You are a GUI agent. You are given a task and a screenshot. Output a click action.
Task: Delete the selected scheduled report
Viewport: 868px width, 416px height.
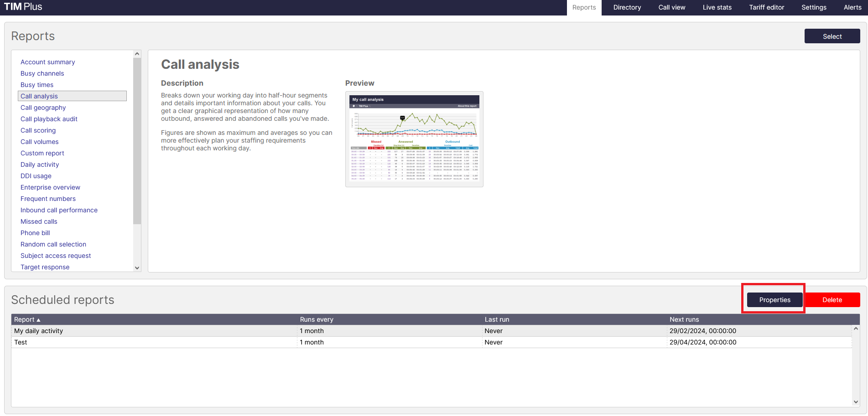(x=832, y=300)
